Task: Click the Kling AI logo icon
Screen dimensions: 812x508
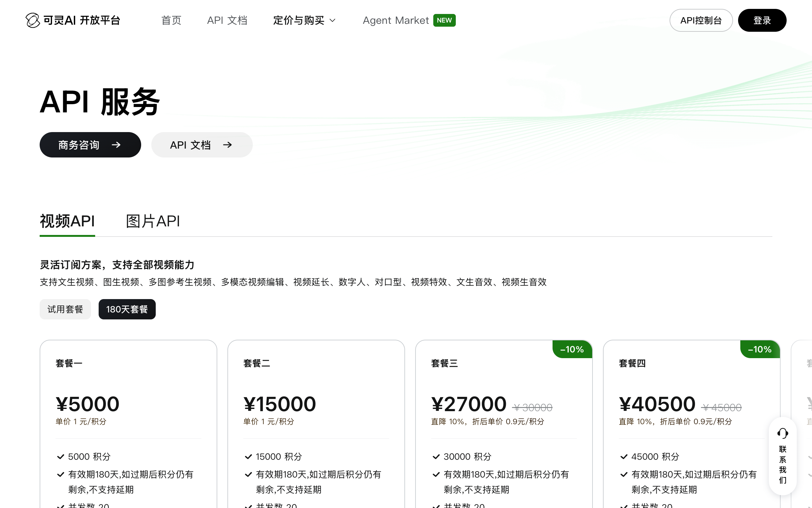Action: [33, 20]
